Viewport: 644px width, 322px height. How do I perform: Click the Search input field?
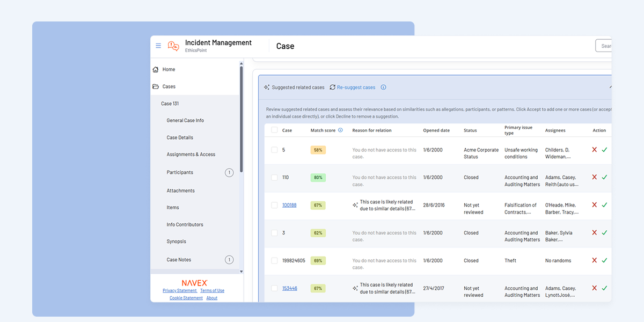[604, 46]
